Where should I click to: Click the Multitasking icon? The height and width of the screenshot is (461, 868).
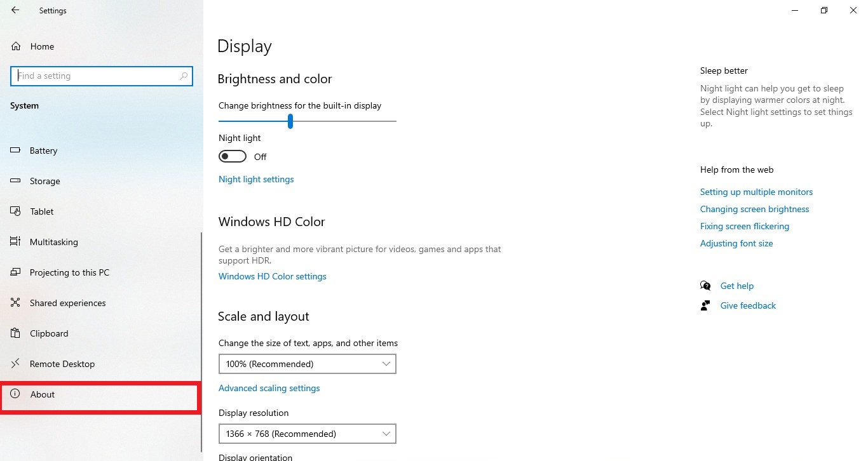point(17,242)
